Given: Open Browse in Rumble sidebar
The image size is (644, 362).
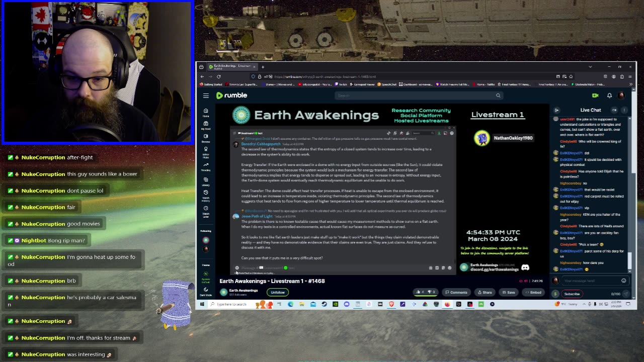Looking at the screenshot, I should click(206, 138).
